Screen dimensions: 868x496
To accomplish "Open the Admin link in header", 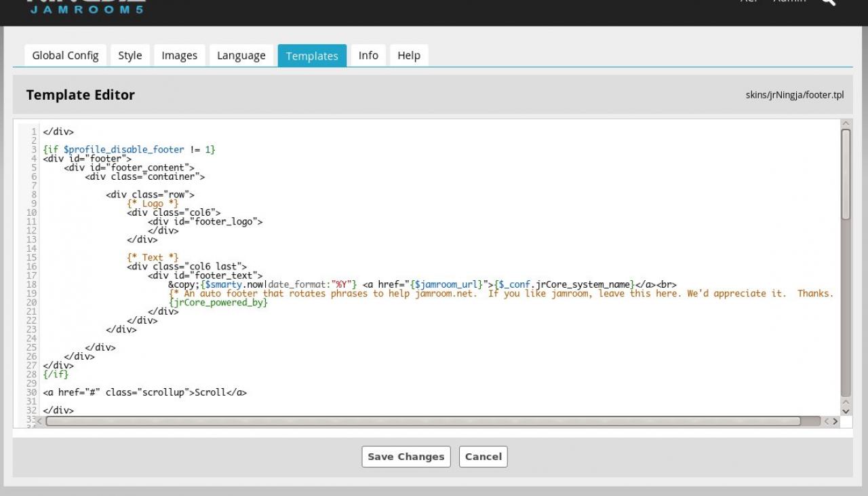I will pyautogui.click(x=789, y=2).
